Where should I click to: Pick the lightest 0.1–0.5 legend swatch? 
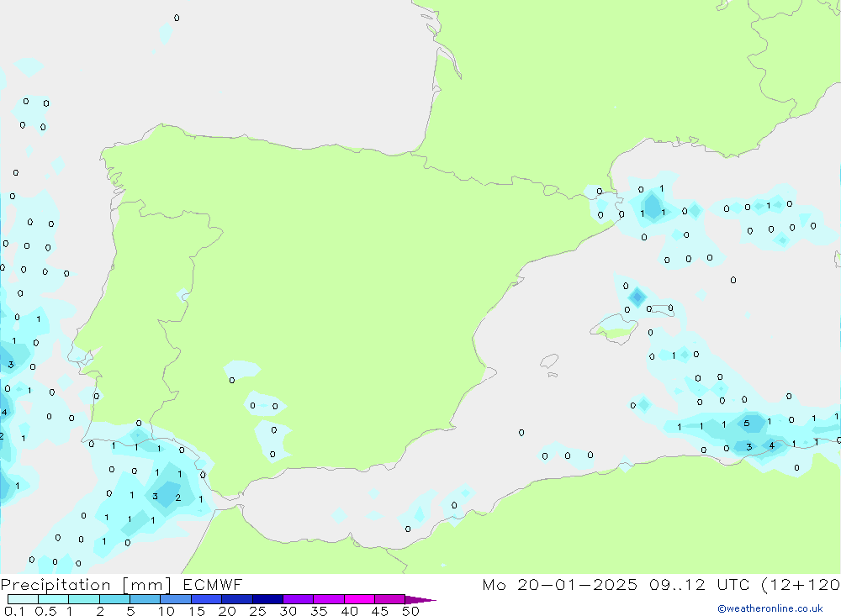[x=23, y=599]
